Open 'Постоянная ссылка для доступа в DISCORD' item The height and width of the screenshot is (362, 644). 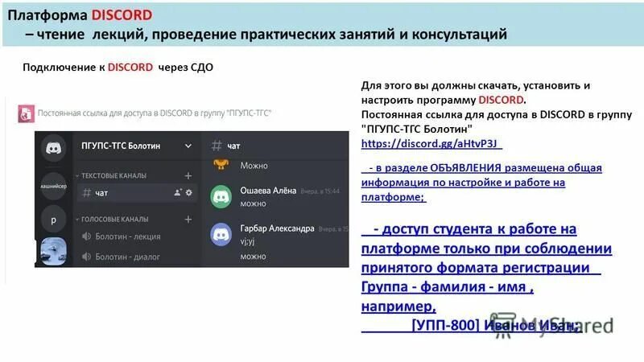point(155,113)
